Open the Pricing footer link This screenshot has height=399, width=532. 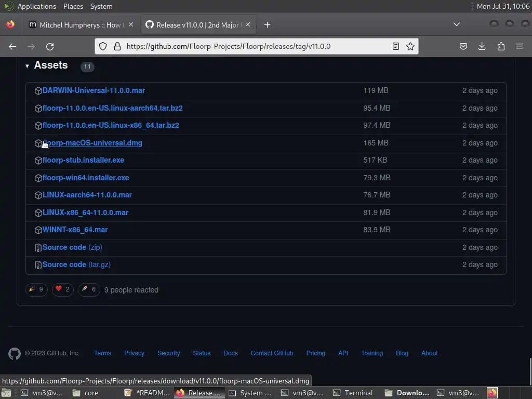pos(315,353)
